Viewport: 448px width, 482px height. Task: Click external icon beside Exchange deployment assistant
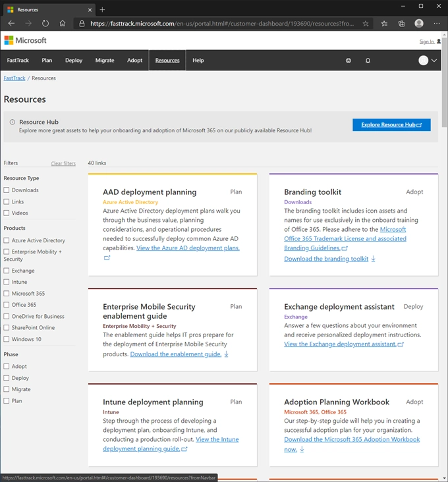(401, 344)
